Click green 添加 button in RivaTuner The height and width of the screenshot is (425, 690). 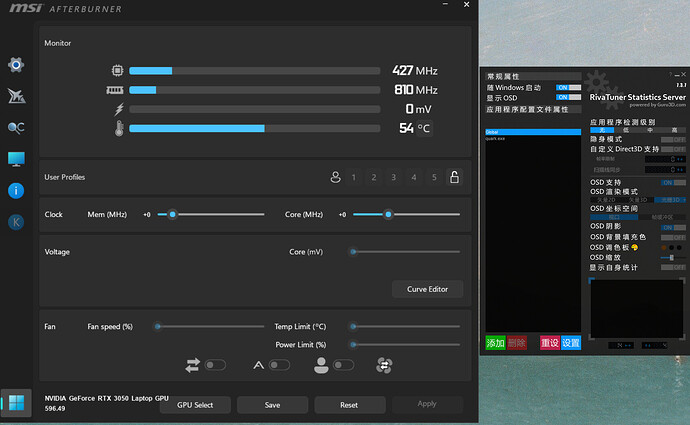coord(495,343)
